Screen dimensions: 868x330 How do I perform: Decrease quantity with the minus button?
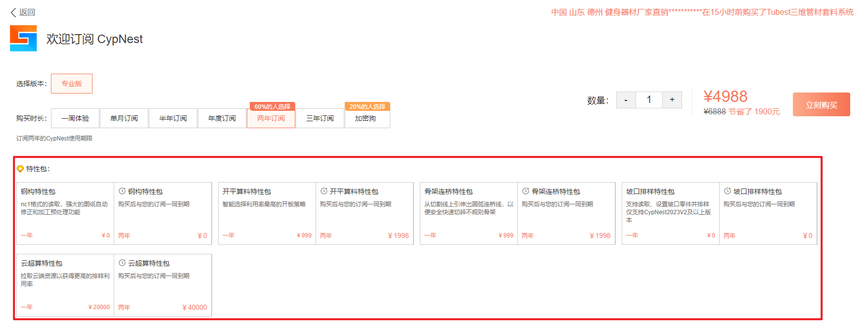[626, 100]
